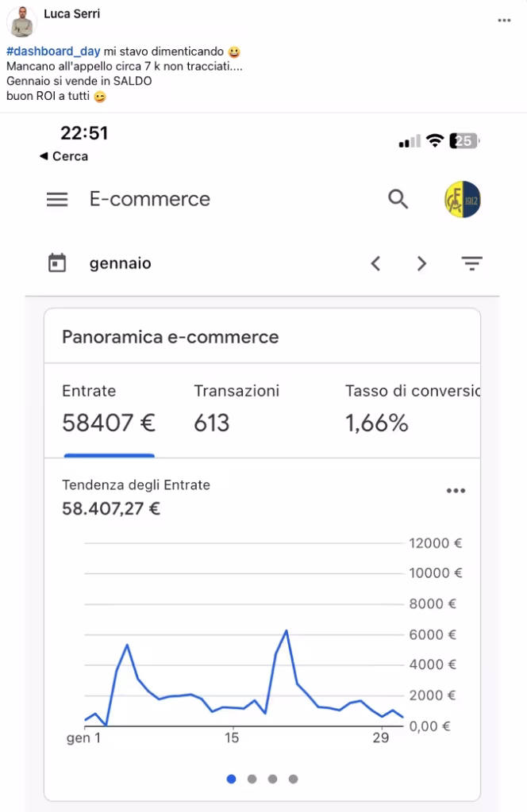This screenshot has width=527, height=812.
Task: Open the gennaio date range selector
Action: 120,263
